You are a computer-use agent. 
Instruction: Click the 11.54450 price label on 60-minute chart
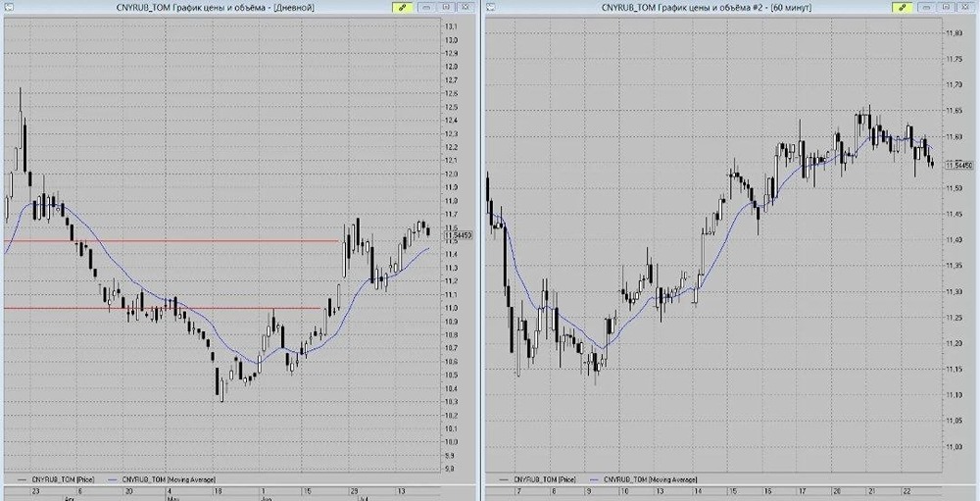click(x=959, y=165)
